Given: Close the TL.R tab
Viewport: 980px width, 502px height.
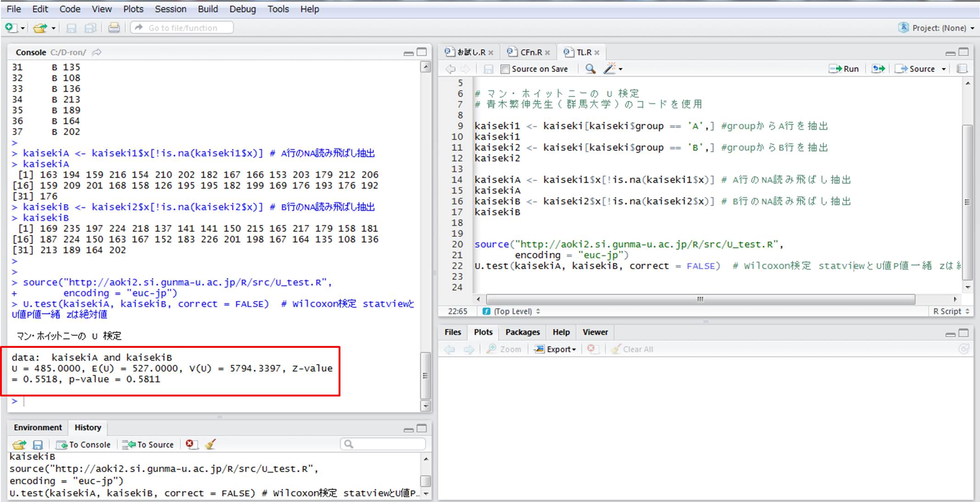Looking at the screenshot, I should pyautogui.click(x=597, y=53).
